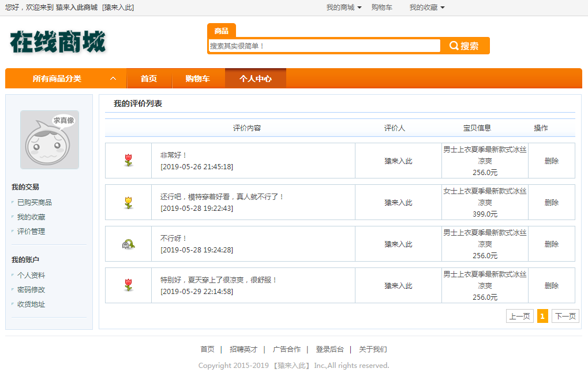The height and width of the screenshot is (372, 588).
Task: Click the 评价人 column header
Action: coord(395,128)
